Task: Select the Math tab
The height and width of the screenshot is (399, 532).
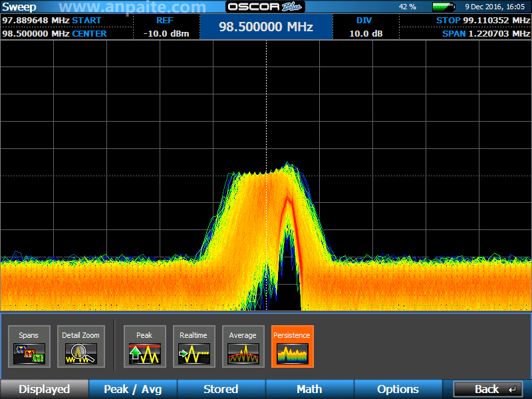Action: click(309, 389)
